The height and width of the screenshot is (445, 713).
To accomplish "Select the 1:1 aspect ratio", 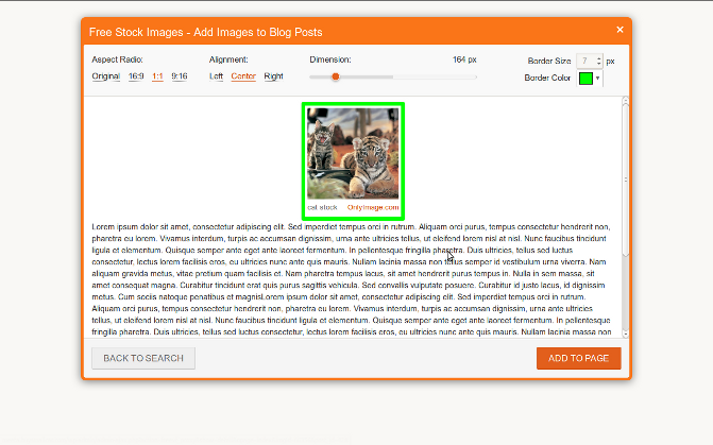I will pyautogui.click(x=158, y=76).
